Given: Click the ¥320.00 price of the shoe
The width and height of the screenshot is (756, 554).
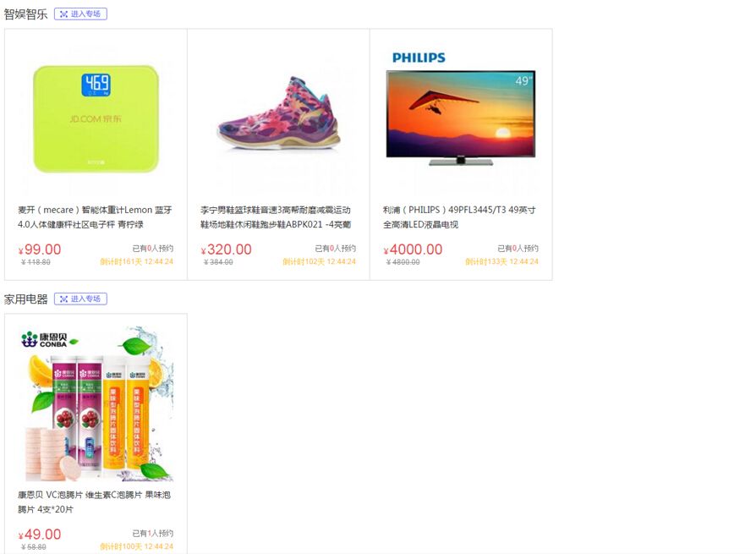Looking at the screenshot, I should coord(226,250).
